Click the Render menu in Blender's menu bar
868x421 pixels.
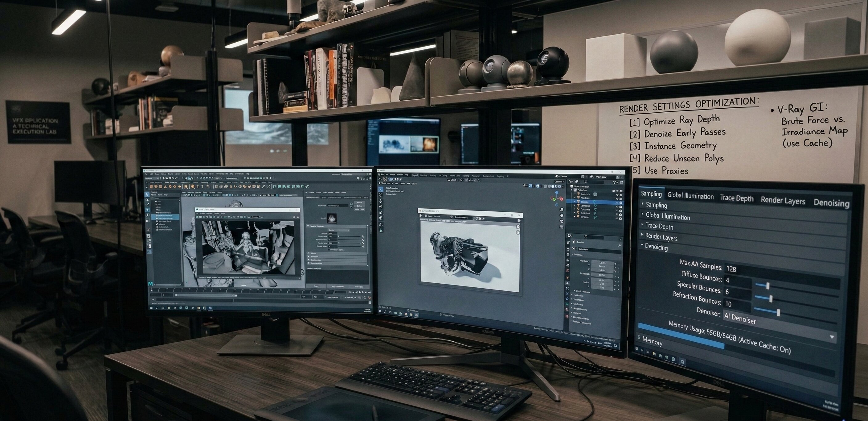(x=393, y=175)
